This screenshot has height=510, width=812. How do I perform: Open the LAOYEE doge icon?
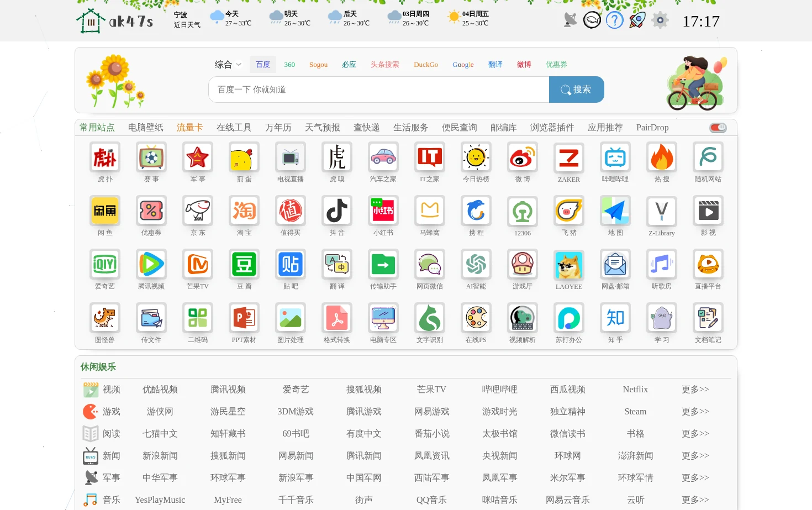569,265
